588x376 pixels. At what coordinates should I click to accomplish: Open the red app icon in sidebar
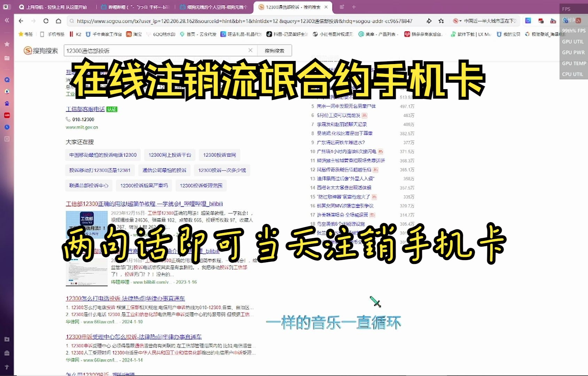(7, 115)
